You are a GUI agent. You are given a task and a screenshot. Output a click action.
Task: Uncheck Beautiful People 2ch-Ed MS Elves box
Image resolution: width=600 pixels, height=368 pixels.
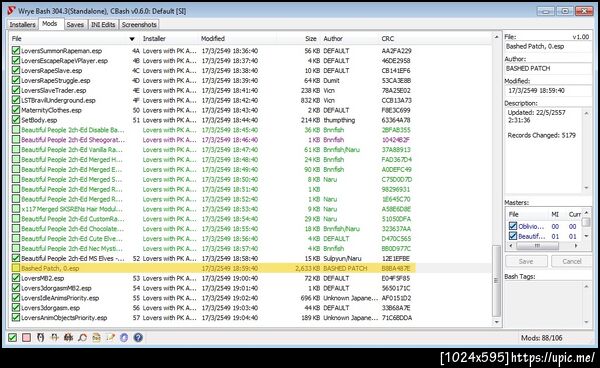(x=16, y=258)
